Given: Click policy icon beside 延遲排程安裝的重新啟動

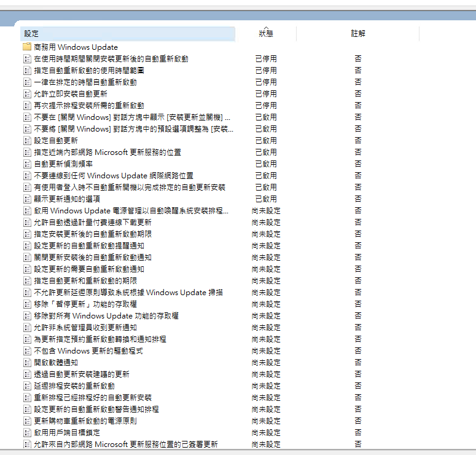Looking at the screenshot, I should (x=27, y=386).
